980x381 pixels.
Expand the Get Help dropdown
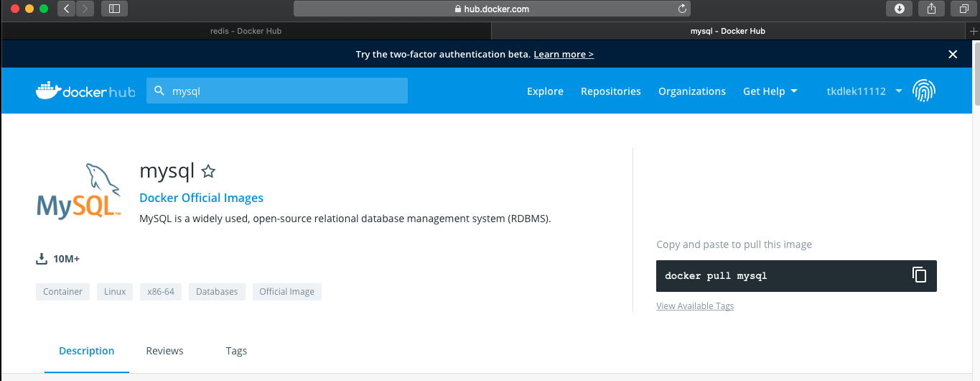770,91
